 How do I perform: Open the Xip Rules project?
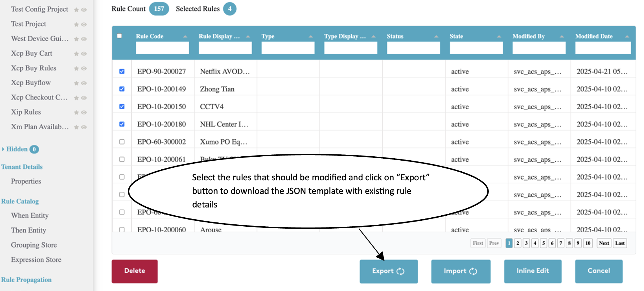tap(26, 112)
